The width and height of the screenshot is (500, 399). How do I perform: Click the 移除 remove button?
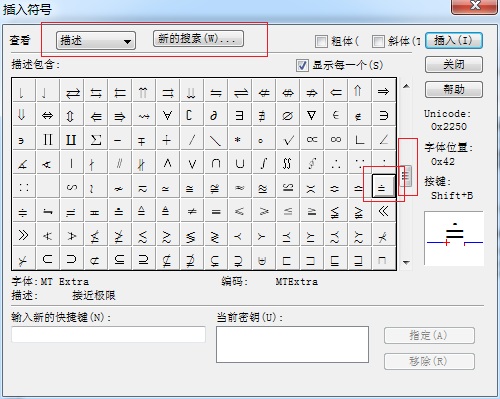pyautogui.click(x=429, y=361)
